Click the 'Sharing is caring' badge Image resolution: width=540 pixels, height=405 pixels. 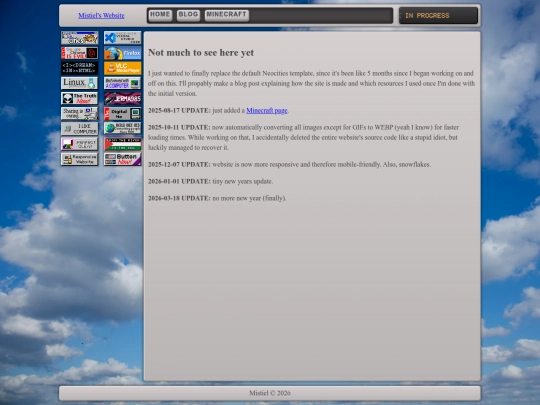coord(80,114)
